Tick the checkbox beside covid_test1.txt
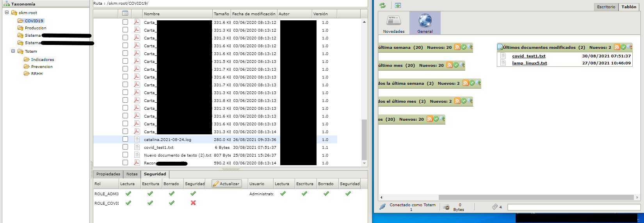 (125, 147)
